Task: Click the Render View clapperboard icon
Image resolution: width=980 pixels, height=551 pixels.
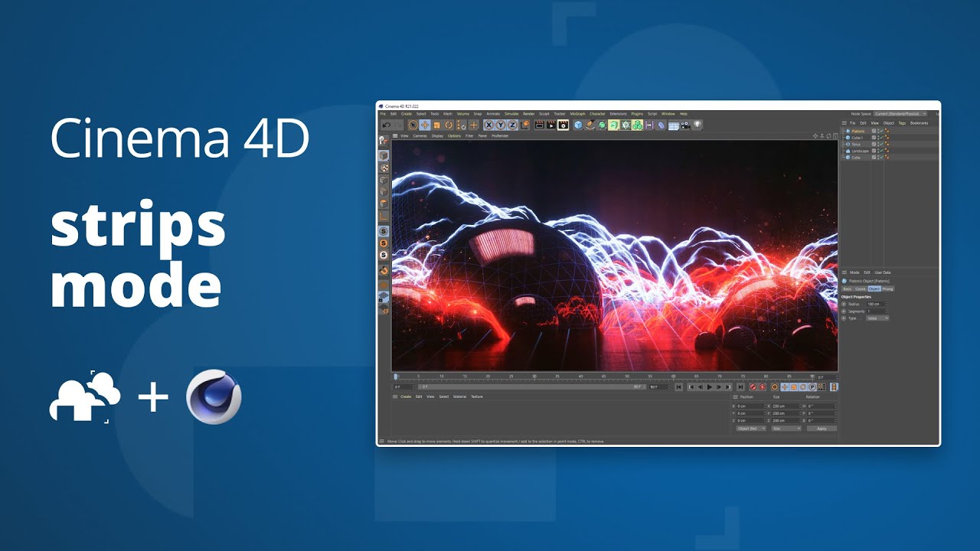Action: pyautogui.click(x=539, y=125)
